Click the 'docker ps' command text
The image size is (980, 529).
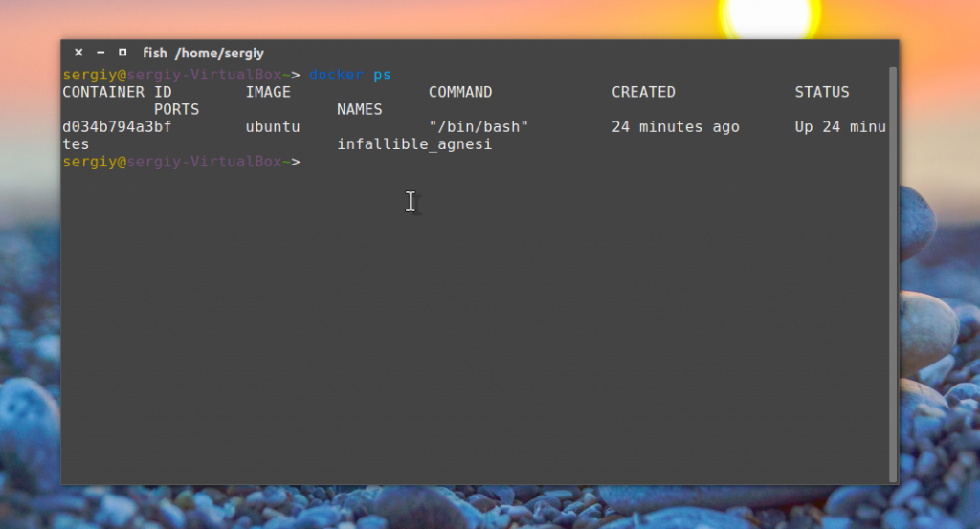[350, 75]
